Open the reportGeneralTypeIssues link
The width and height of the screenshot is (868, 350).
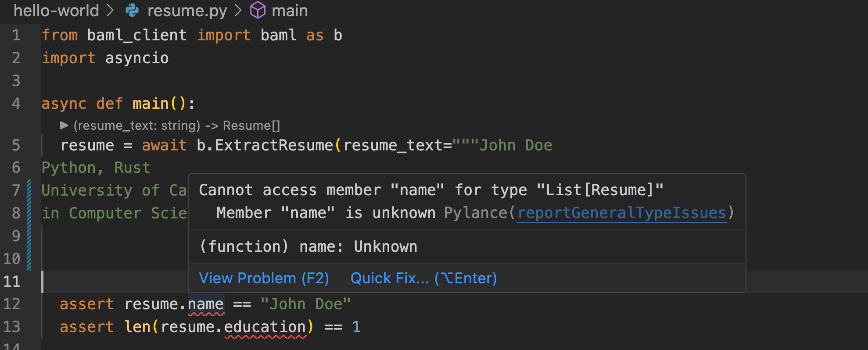click(621, 213)
